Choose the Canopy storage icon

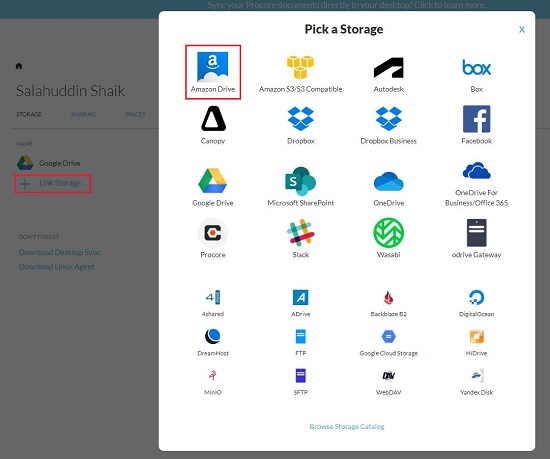213,119
